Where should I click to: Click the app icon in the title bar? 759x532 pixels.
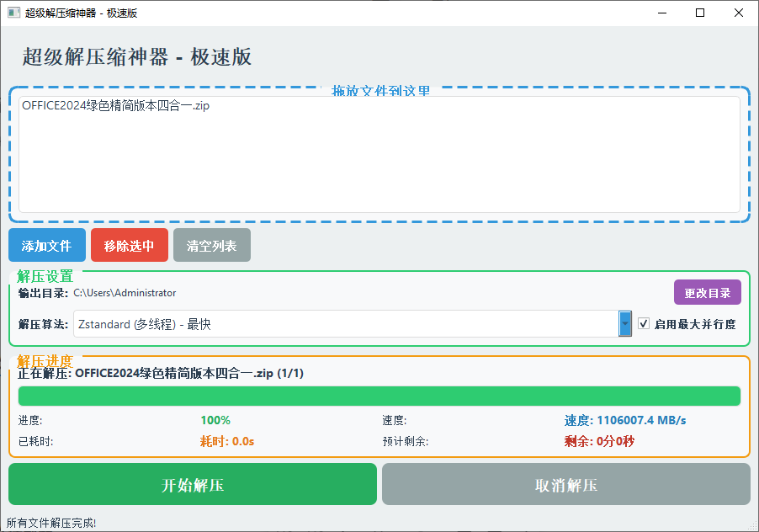(12, 13)
